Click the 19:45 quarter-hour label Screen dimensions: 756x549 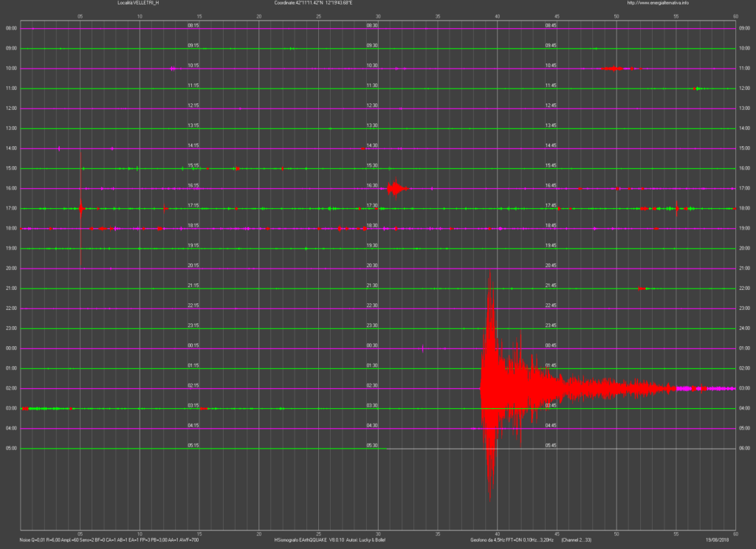coord(551,245)
